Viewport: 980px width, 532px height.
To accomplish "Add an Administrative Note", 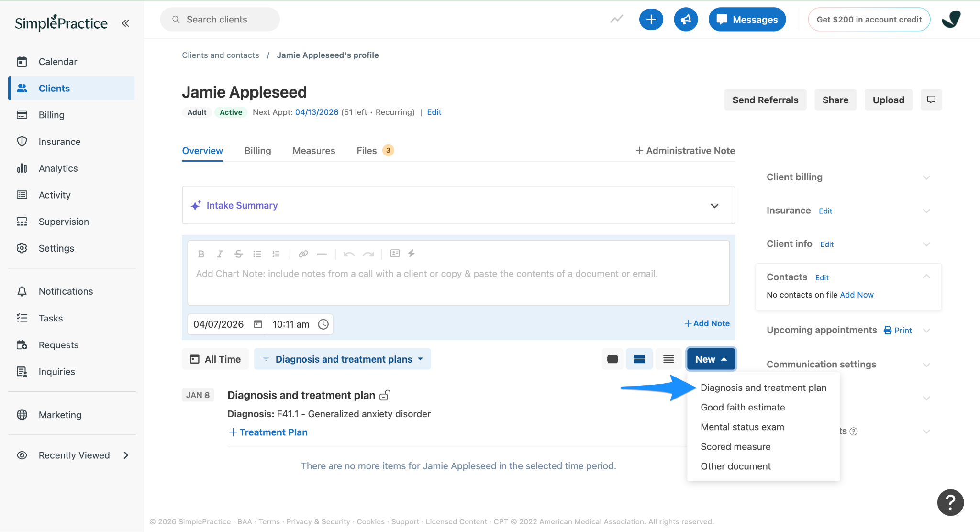I will (685, 151).
